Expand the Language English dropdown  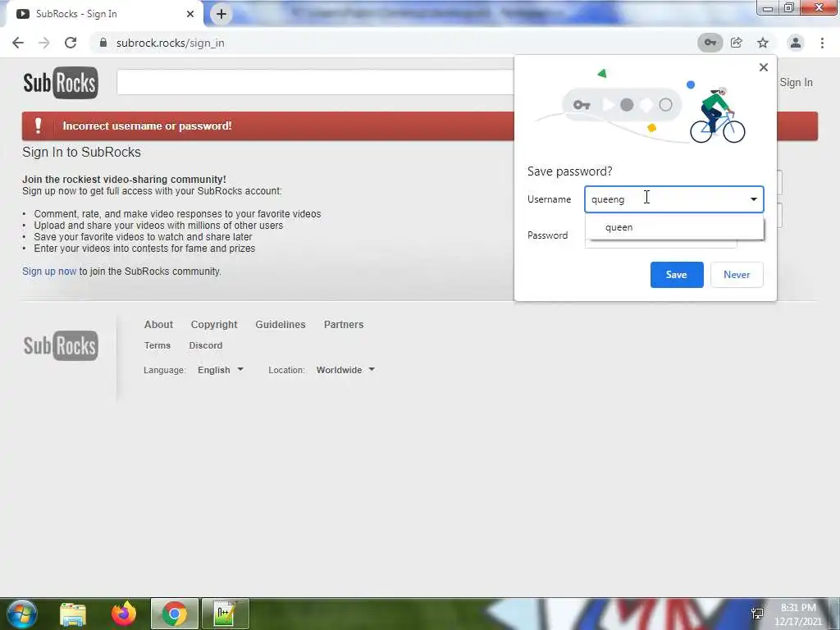point(221,370)
